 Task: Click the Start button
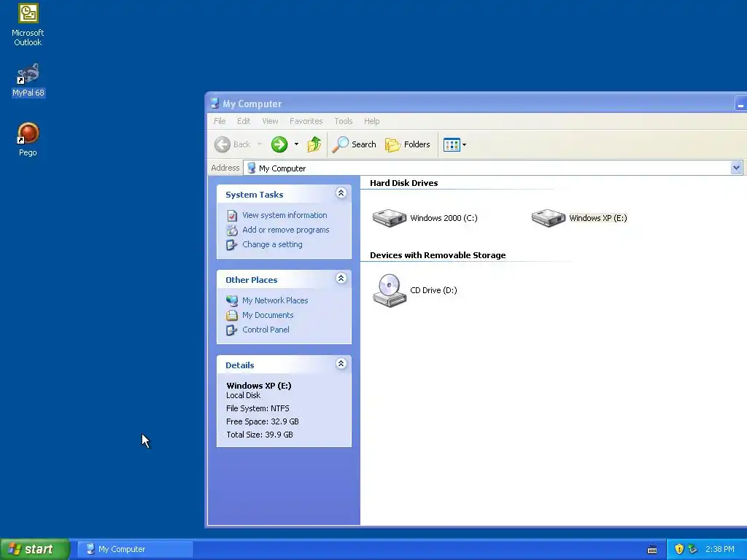(35, 549)
